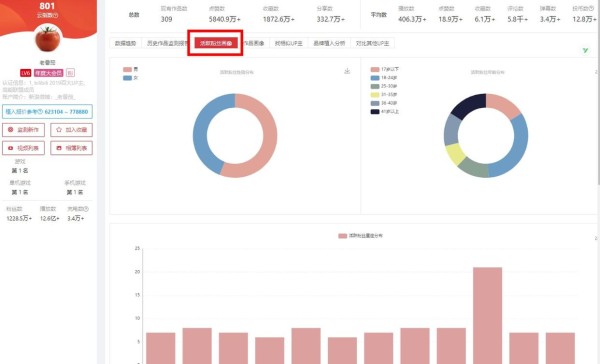Click the 623104 – 778880 price reference box

coord(47,112)
